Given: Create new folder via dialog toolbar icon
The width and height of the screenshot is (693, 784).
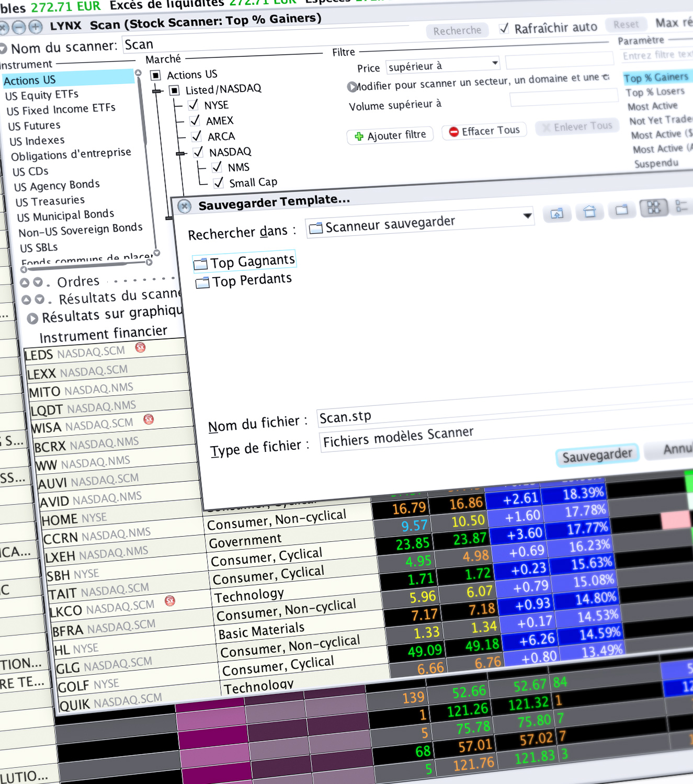Looking at the screenshot, I should pos(622,210).
